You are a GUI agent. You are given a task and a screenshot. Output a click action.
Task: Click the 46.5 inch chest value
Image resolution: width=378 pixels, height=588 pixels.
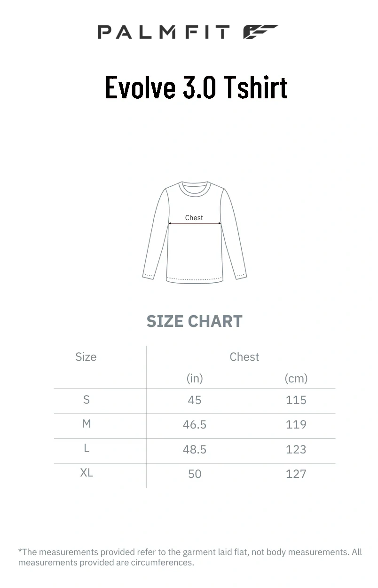pyautogui.click(x=195, y=425)
